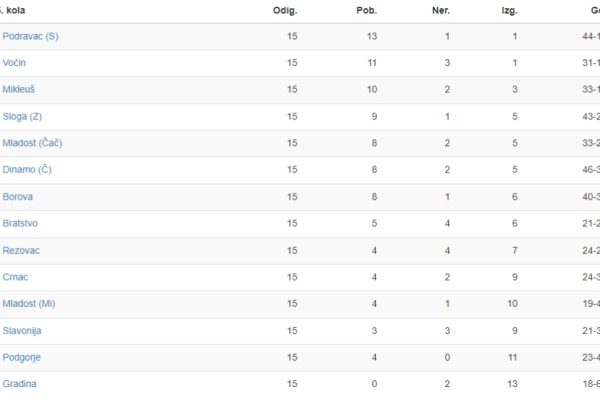Open the Voćin team link
The image size is (600, 400).
click(x=14, y=63)
